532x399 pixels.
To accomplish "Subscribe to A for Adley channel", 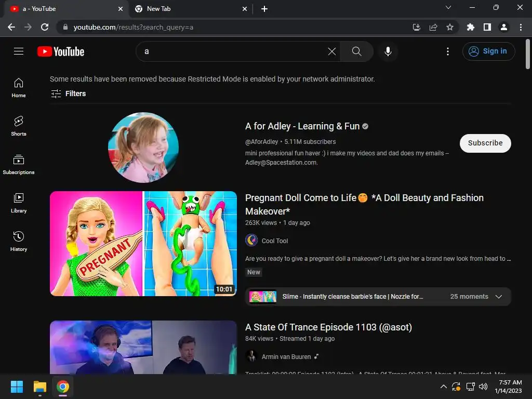I will [485, 143].
